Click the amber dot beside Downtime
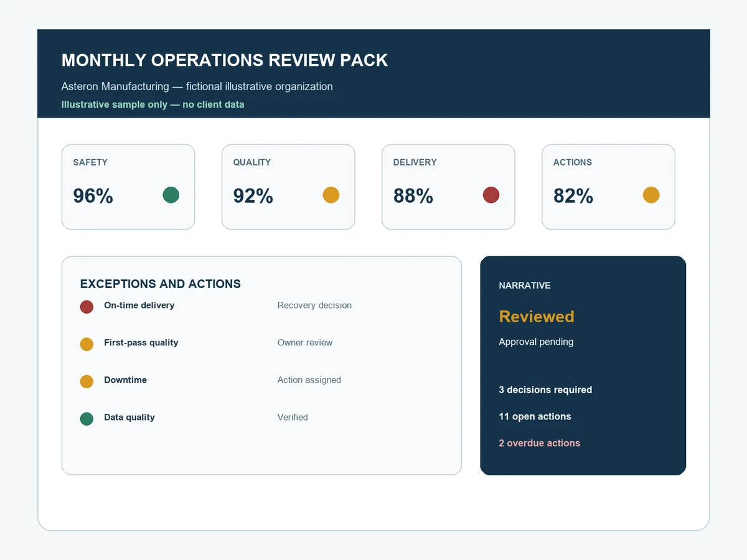Image resolution: width=747 pixels, height=560 pixels. point(87,381)
